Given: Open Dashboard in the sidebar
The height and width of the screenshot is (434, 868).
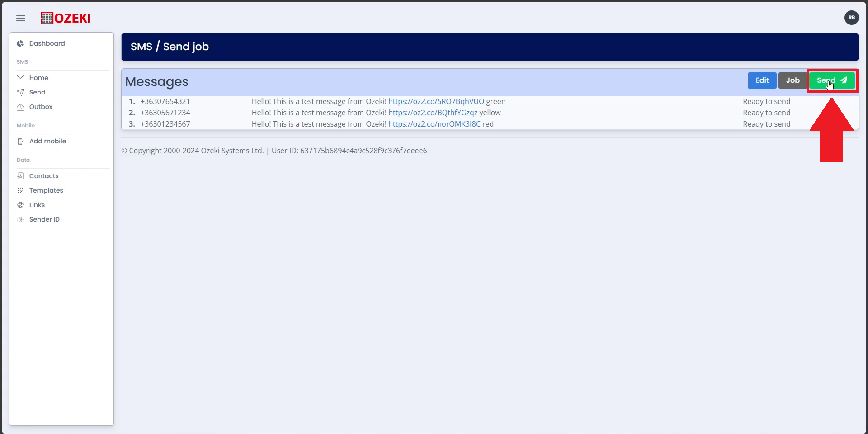Looking at the screenshot, I should pyautogui.click(x=47, y=43).
